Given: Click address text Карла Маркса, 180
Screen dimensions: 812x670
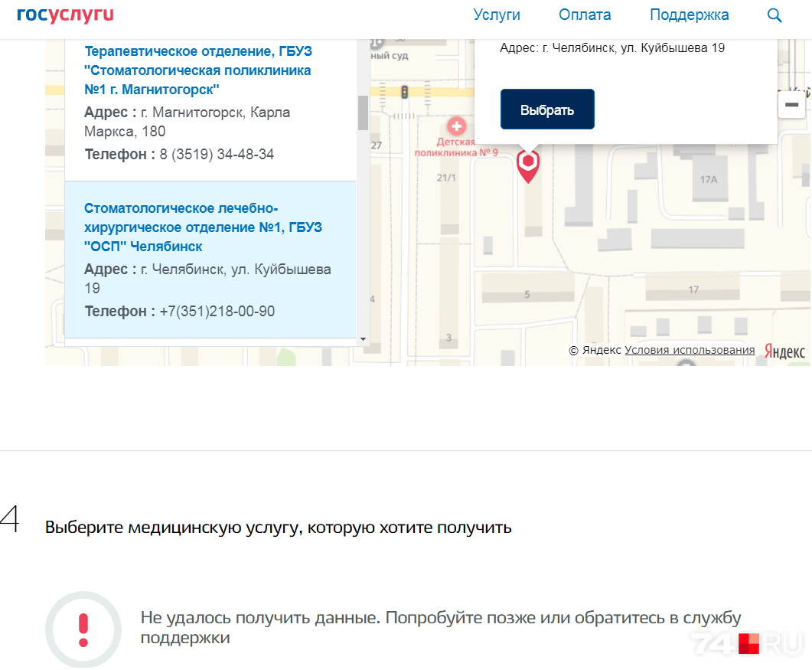Looking at the screenshot, I should (187, 122).
